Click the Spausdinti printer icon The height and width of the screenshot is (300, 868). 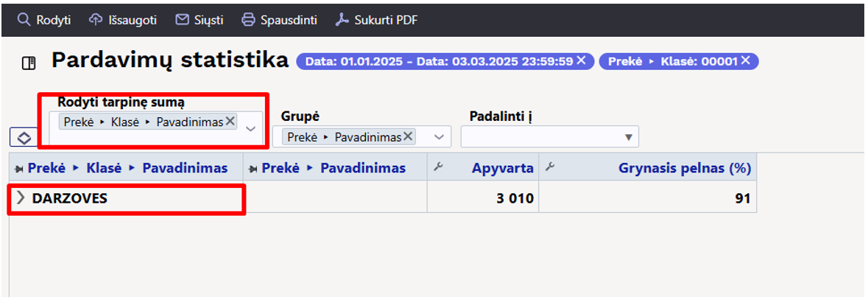point(248,20)
